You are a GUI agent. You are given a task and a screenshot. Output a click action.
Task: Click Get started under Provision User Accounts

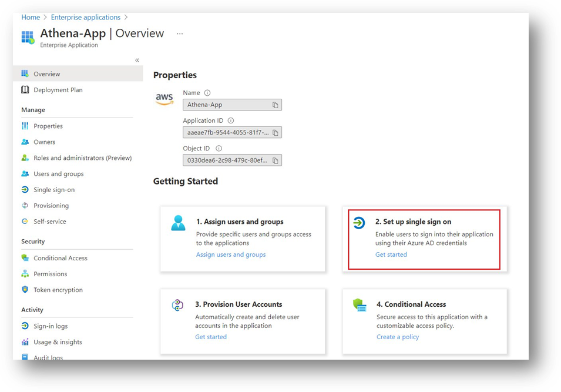point(211,337)
